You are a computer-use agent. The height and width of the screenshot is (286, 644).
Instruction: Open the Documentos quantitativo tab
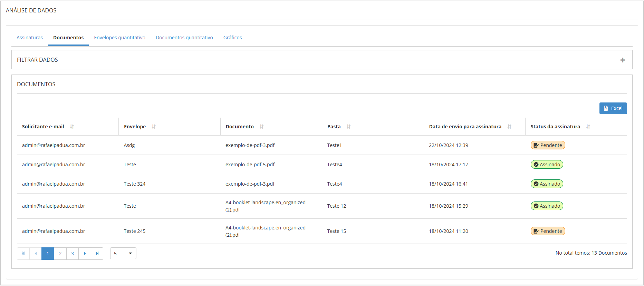pyautogui.click(x=184, y=38)
